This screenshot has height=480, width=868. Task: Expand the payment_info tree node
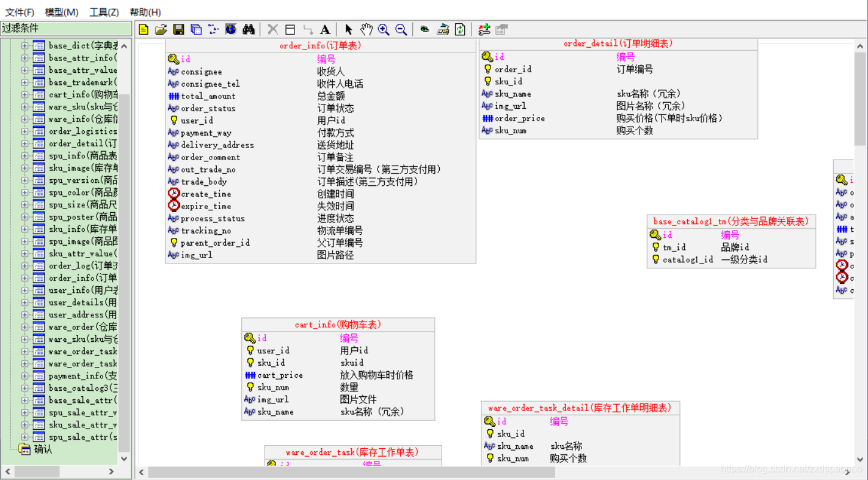pos(24,375)
